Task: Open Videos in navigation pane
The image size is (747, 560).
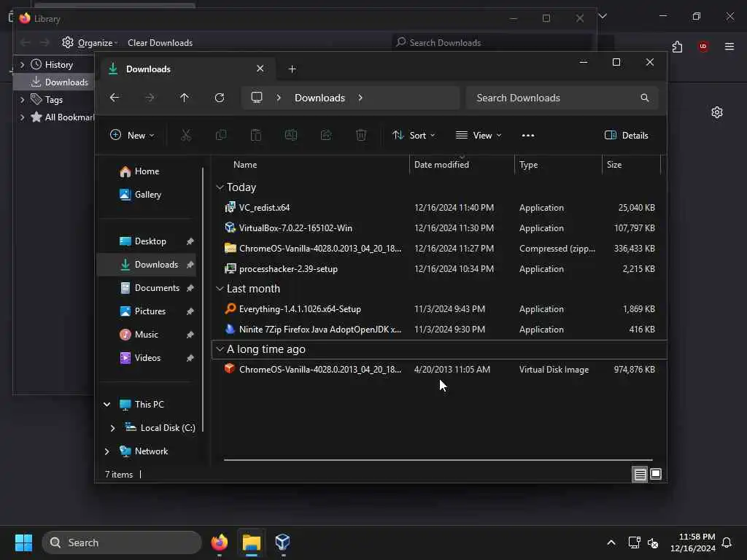Action: [x=147, y=358]
